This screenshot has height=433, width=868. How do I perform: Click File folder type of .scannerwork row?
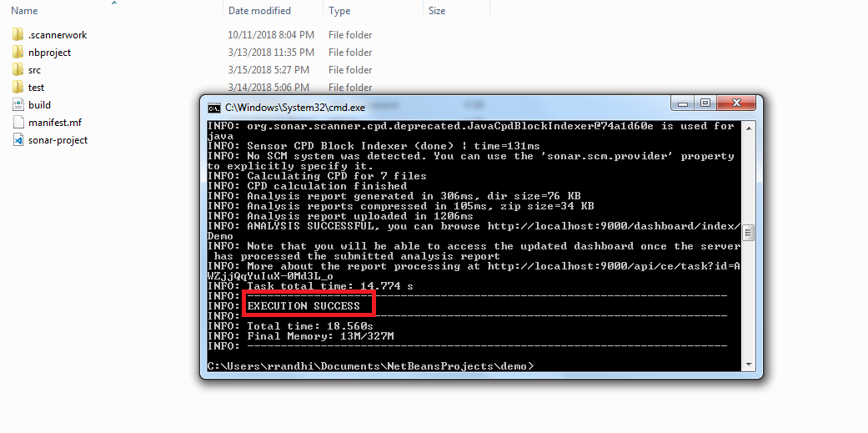[350, 35]
